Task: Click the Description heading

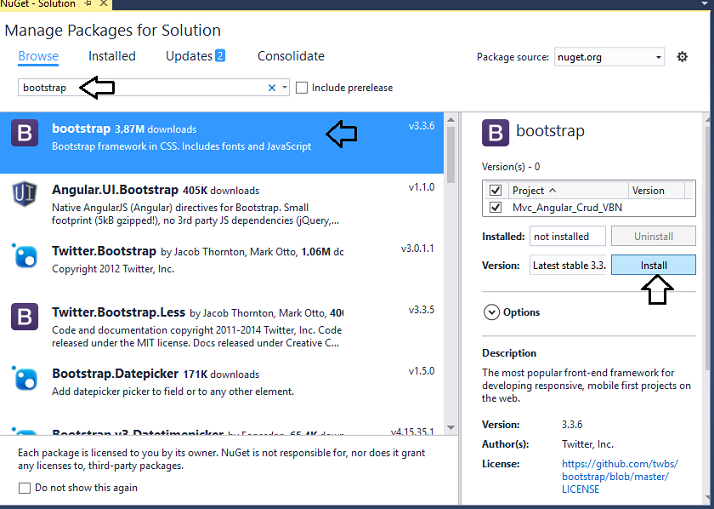Action: coord(509,353)
